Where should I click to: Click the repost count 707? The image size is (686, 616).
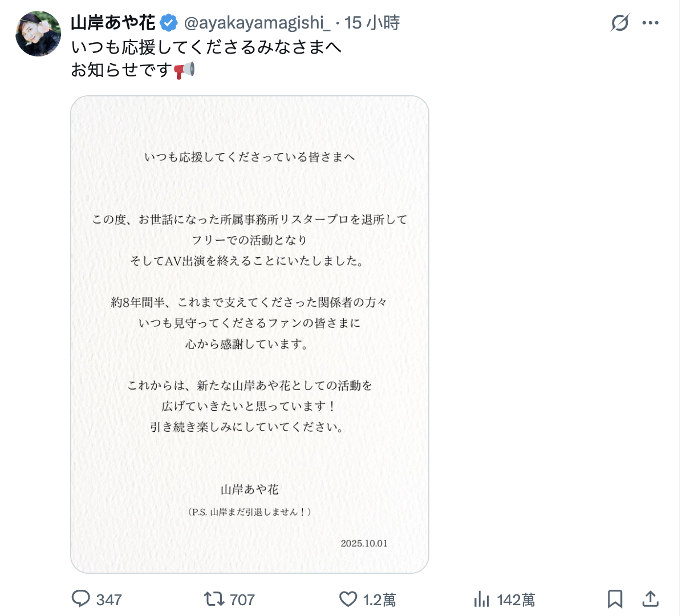point(242,600)
